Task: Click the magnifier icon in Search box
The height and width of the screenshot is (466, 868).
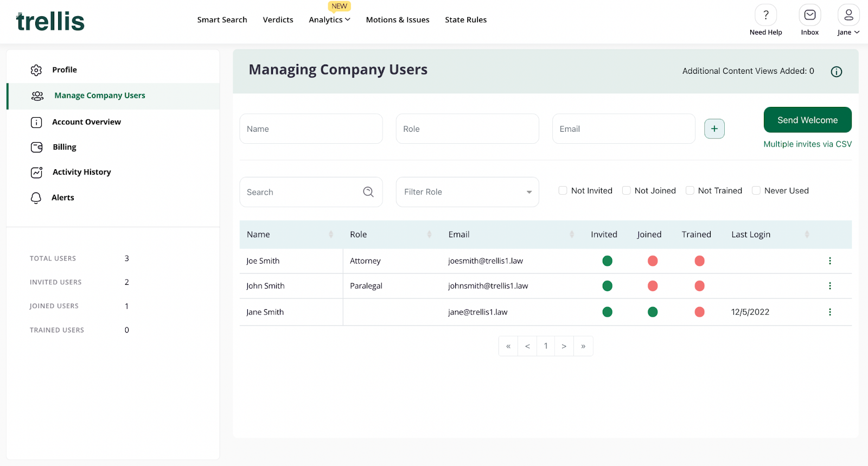Action: pyautogui.click(x=368, y=192)
